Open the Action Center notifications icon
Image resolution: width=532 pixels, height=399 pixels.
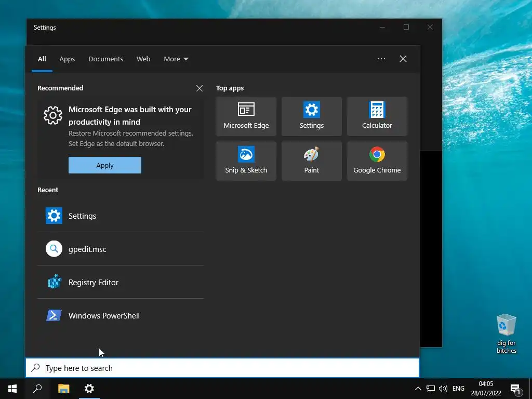515,389
